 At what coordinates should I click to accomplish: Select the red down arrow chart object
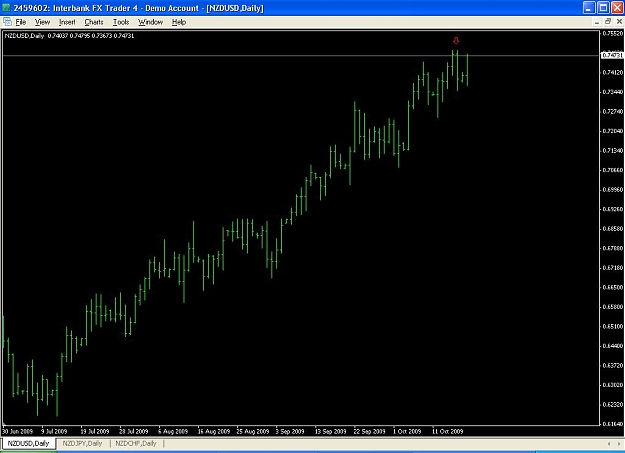[x=456, y=41]
